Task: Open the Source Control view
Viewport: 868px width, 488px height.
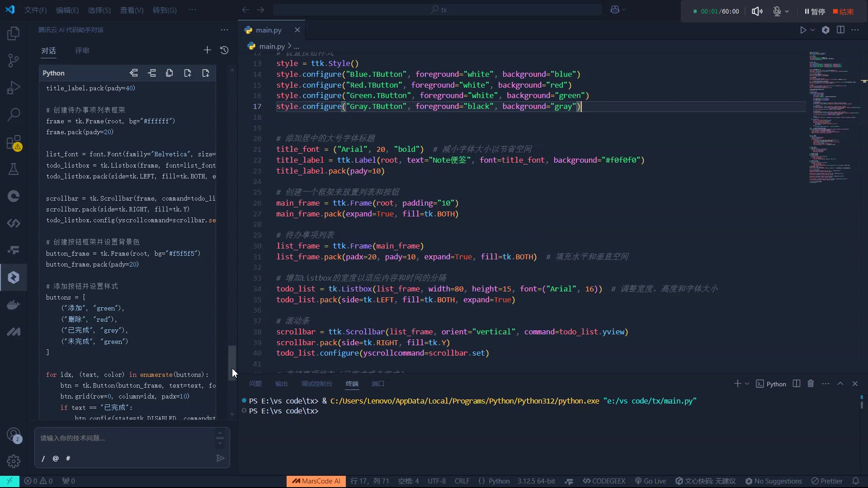Action: tap(14, 61)
